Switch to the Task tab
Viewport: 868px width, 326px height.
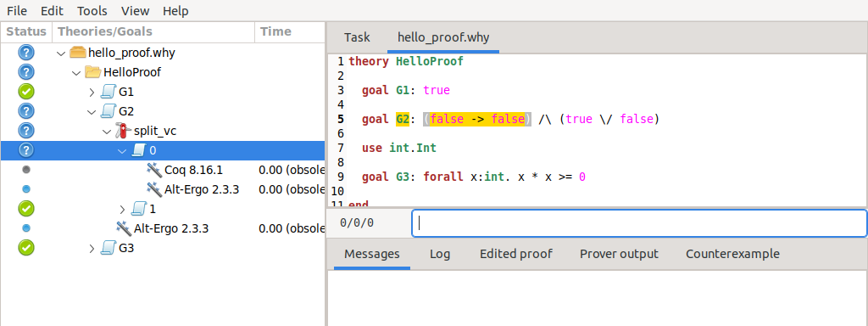coord(357,37)
